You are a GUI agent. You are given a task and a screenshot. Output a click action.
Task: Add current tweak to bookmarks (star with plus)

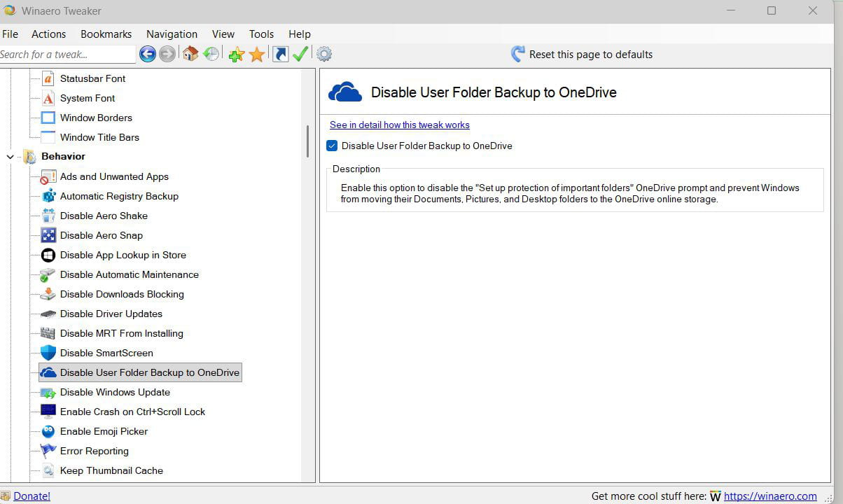point(236,54)
